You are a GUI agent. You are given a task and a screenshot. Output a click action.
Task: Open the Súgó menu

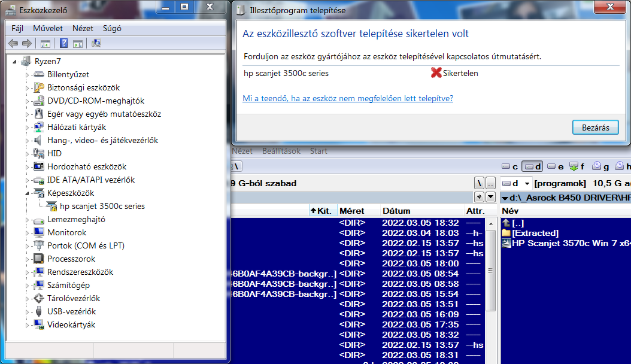112,29
